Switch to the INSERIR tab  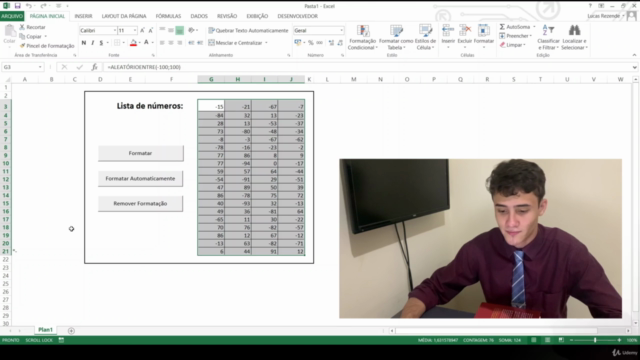83,16
